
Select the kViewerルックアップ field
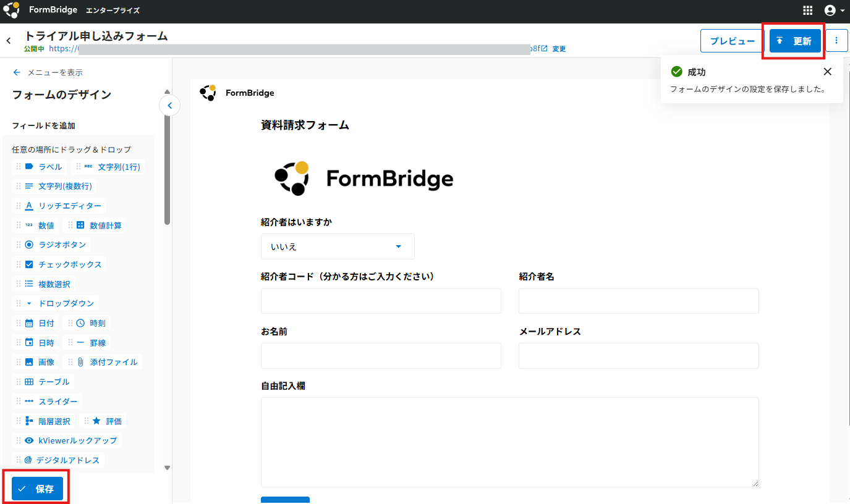[67, 440]
